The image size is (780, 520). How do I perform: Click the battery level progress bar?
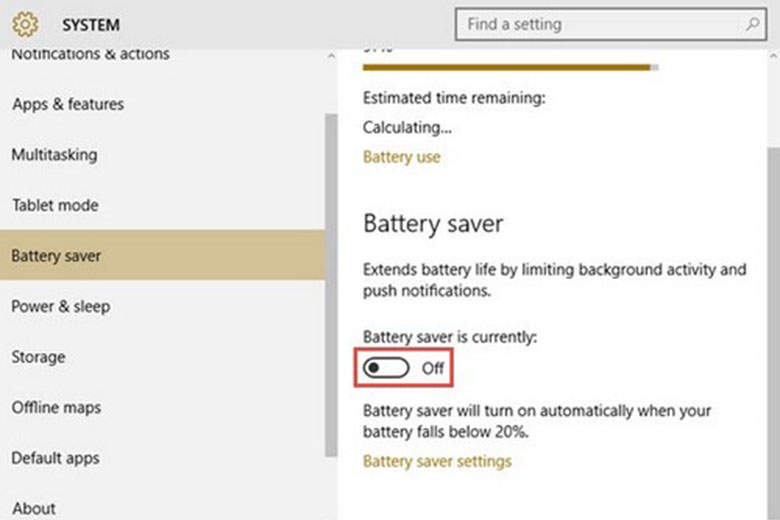tap(510, 68)
